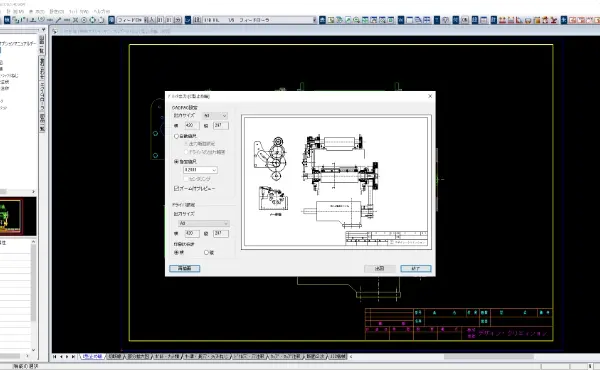Open the ヘルプ menu in menu bar
The height and width of the screenshot is (370, 600).
click(x=102, y=11)
